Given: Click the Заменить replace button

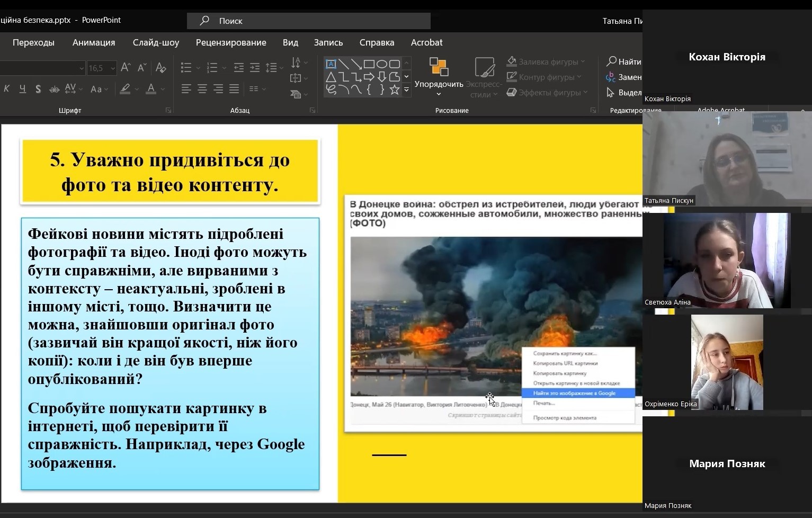Looking at the screenshot, I should click(x=624, y=77).
